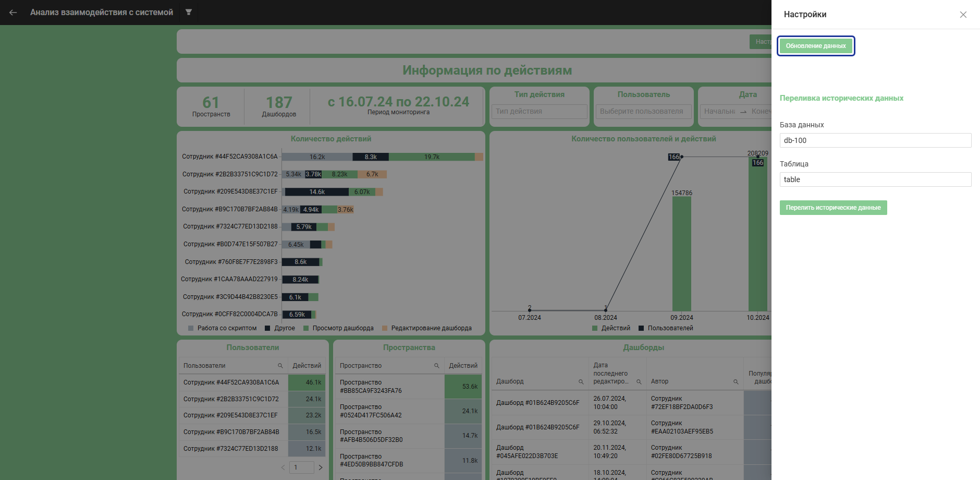Viewport: 980px width, 480px height.
Task: Select row Сотрудник #7324C77ED13D2188 in Пользователи table
Action: click(252, 449)
